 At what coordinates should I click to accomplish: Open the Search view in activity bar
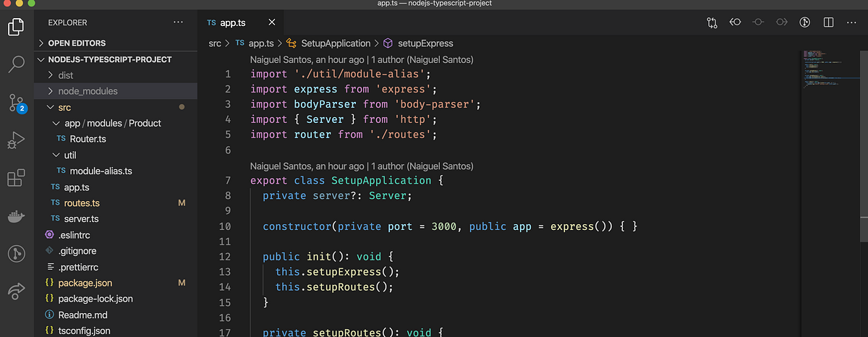pos(17,64)
